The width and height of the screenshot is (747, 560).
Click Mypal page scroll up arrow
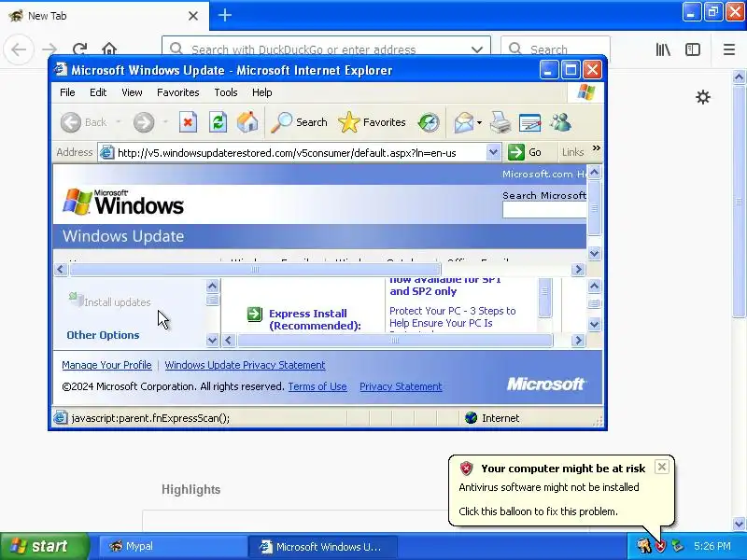(739, 77)
